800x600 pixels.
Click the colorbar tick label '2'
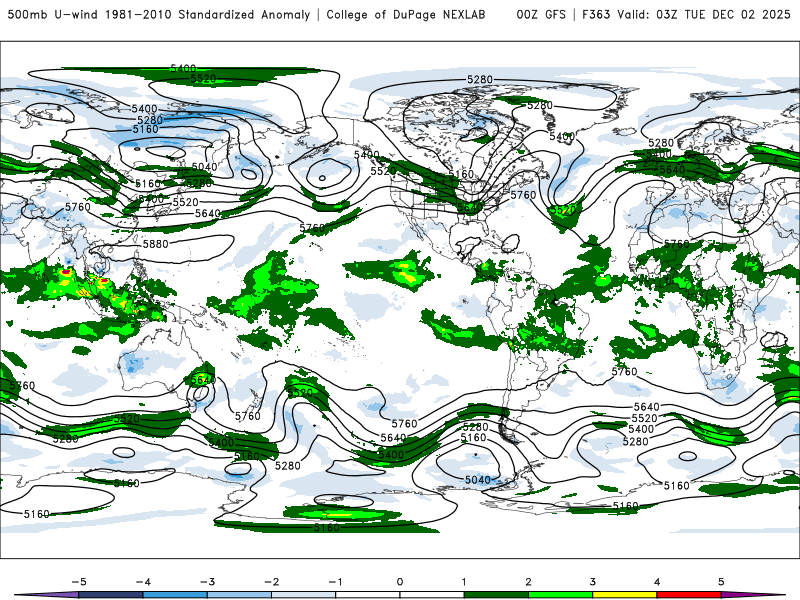529,582
